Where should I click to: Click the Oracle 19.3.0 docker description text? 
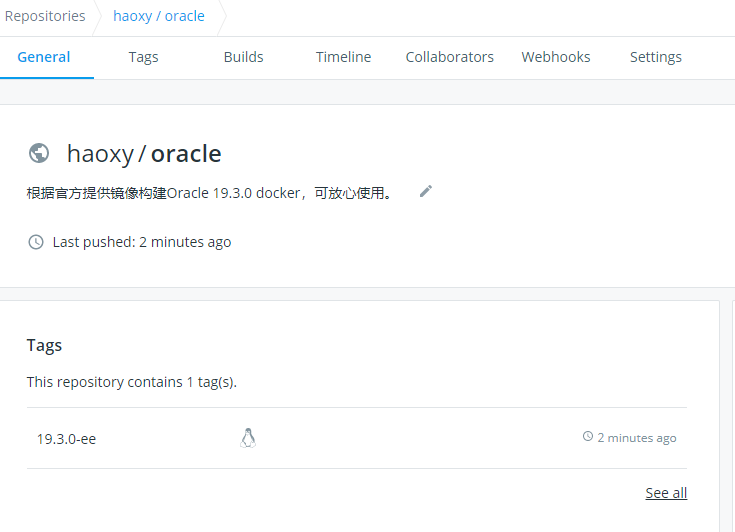tap(210, 193)
